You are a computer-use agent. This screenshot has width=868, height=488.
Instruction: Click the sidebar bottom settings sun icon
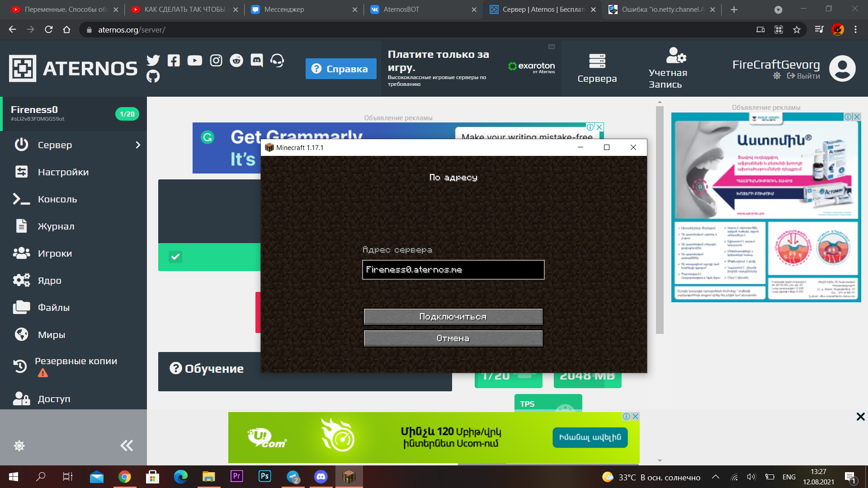click(19, 446)
